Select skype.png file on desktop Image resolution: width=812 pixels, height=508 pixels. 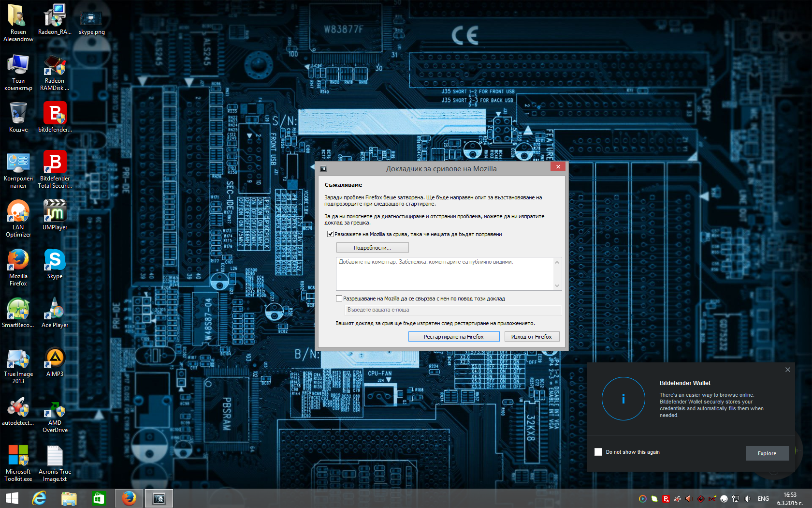[x=91, y=22]
